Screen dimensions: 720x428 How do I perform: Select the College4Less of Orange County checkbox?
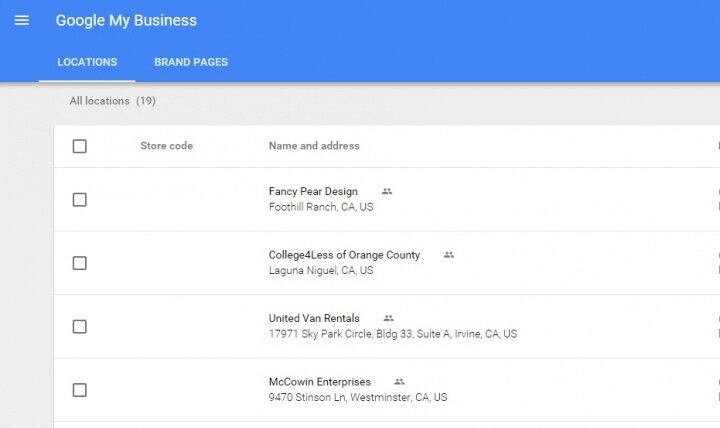pos(79,263)
